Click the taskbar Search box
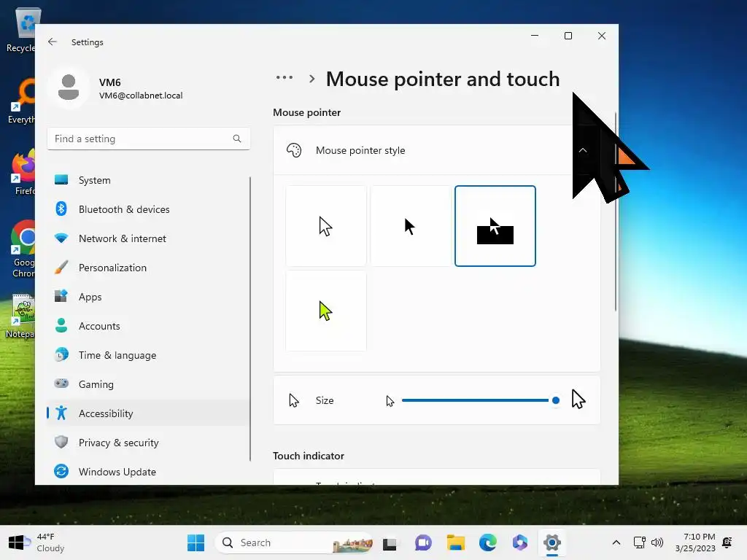Viewport: 747px width, 560px height. pos(294,542)
